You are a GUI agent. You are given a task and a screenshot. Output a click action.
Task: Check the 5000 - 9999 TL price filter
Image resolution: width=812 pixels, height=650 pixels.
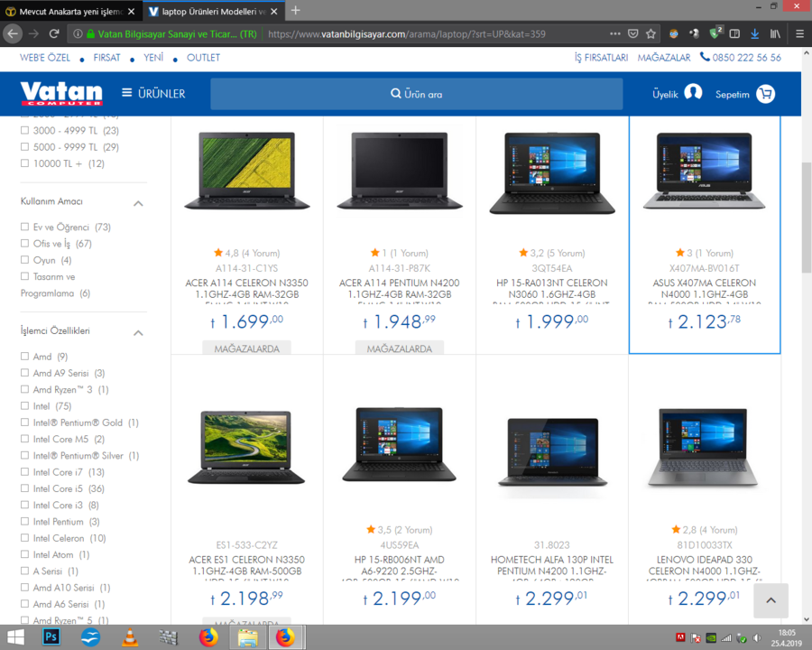tap(24, 146)
